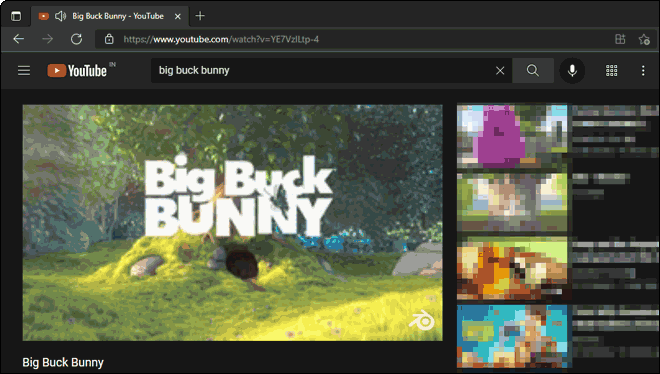Open the third suggested video with orange thumbnail

pos(512,268)
